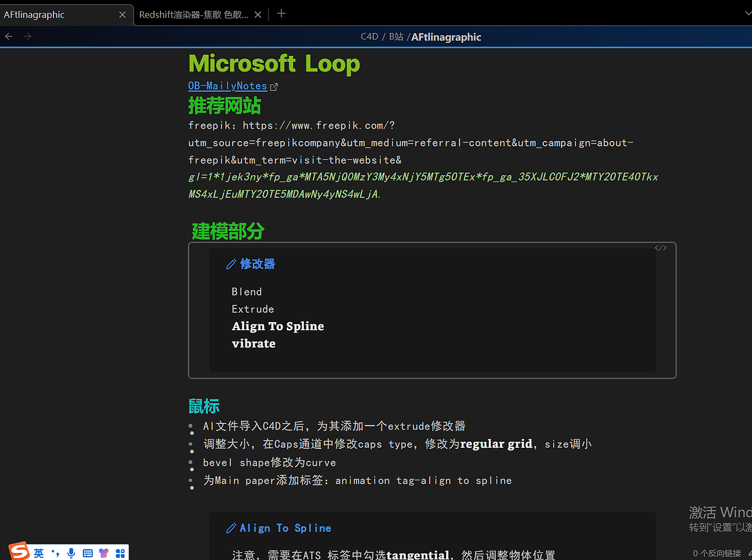Open the virtual keyboard icon on the Sogou bar
Viewport: 752px width, 560px height.
click(x=88, y=552)
